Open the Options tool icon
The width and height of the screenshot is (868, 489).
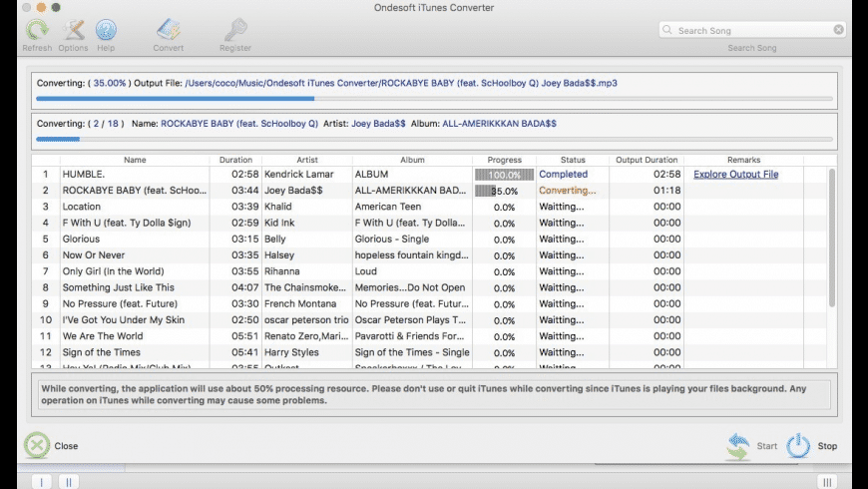[73, 30]
